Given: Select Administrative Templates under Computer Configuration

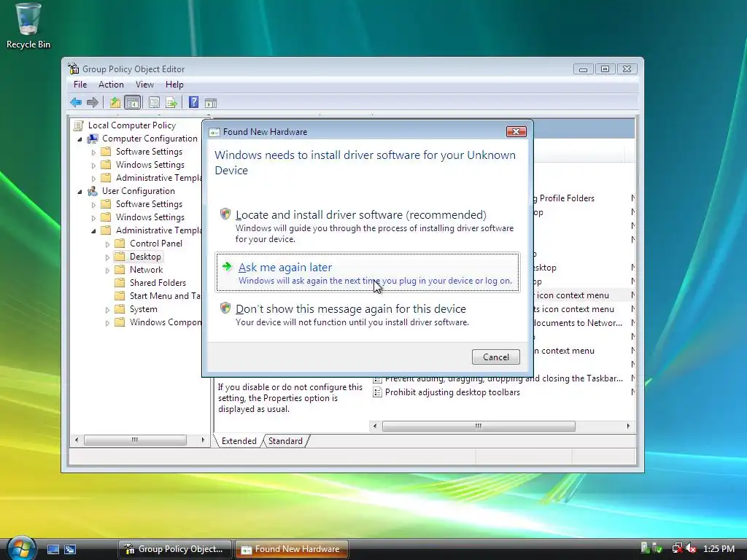Looking at the screenshot, I should (x=158, y=178).
